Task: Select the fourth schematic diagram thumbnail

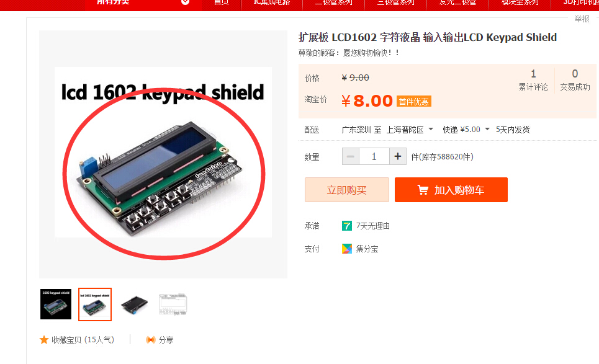Action: [173, 304]
